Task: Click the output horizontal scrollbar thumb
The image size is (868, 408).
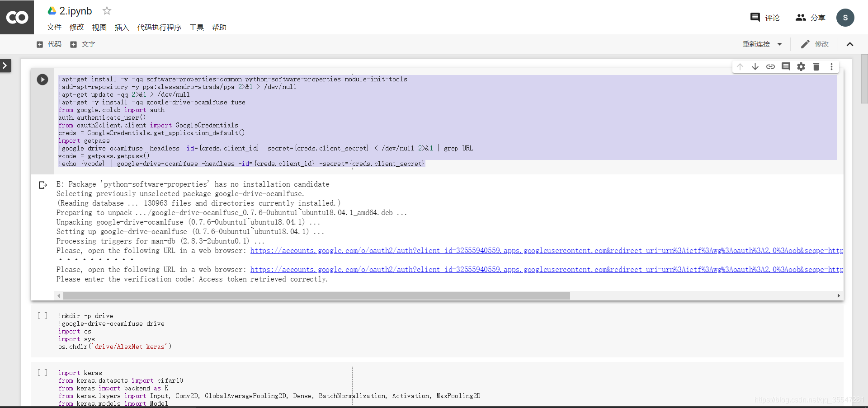Action: 316,296
